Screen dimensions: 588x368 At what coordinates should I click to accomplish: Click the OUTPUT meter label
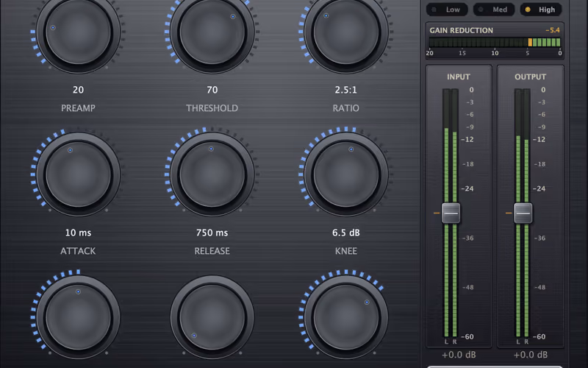[x=530, y=77]
